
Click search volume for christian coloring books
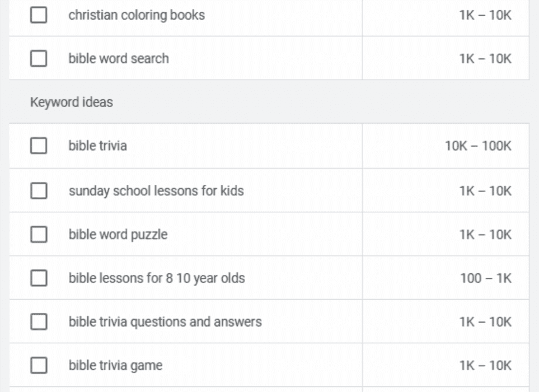[485, 15]
